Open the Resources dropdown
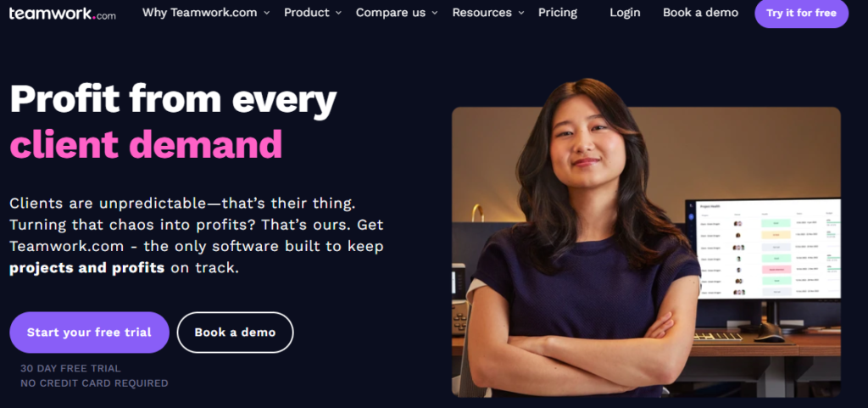 (488, 12)
